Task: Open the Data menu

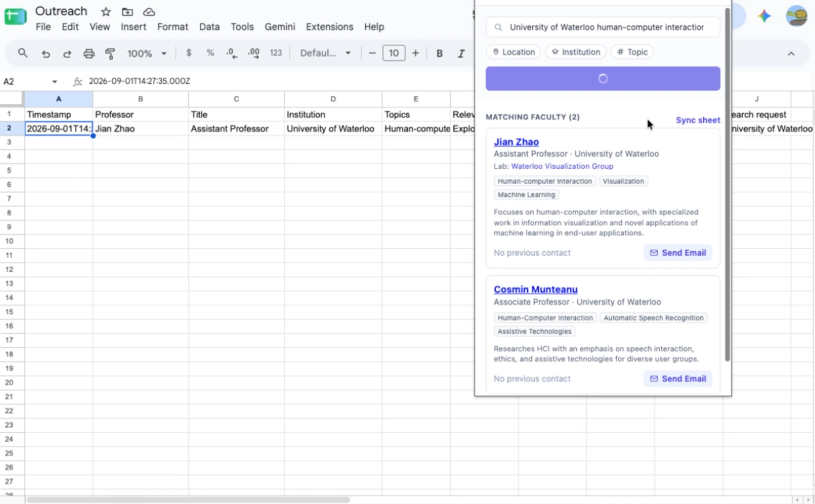Action: tap(209, 27)
